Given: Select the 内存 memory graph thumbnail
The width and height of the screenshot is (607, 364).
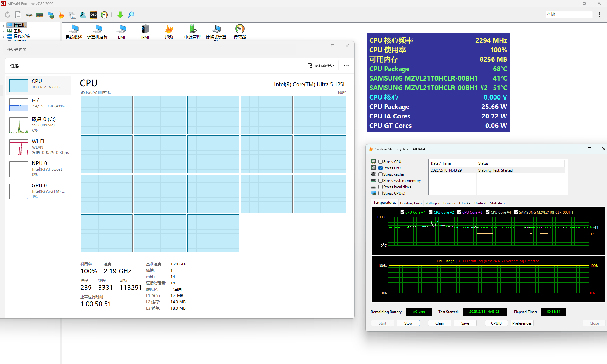Looking at the screenshot, I should pyautogui.click(x=19, y=104).
